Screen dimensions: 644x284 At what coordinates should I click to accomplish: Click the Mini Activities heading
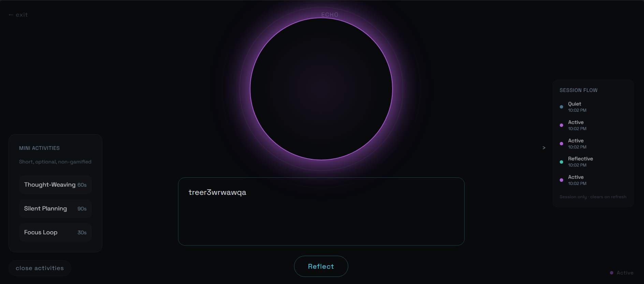(39, 148)
